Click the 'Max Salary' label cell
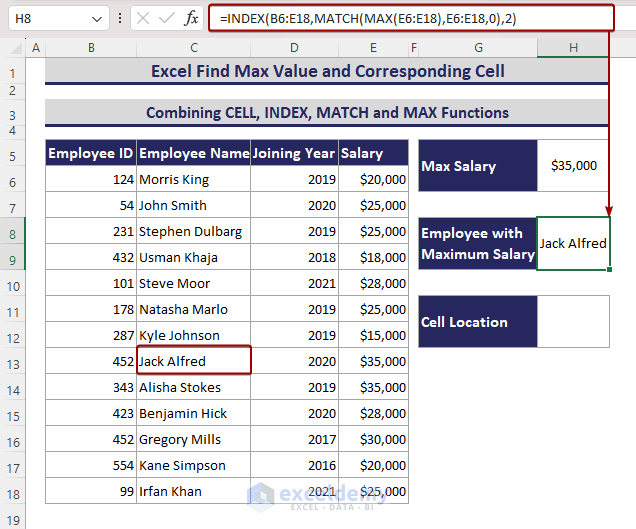Viewport: 636px width, 529px height. [478, 166]
